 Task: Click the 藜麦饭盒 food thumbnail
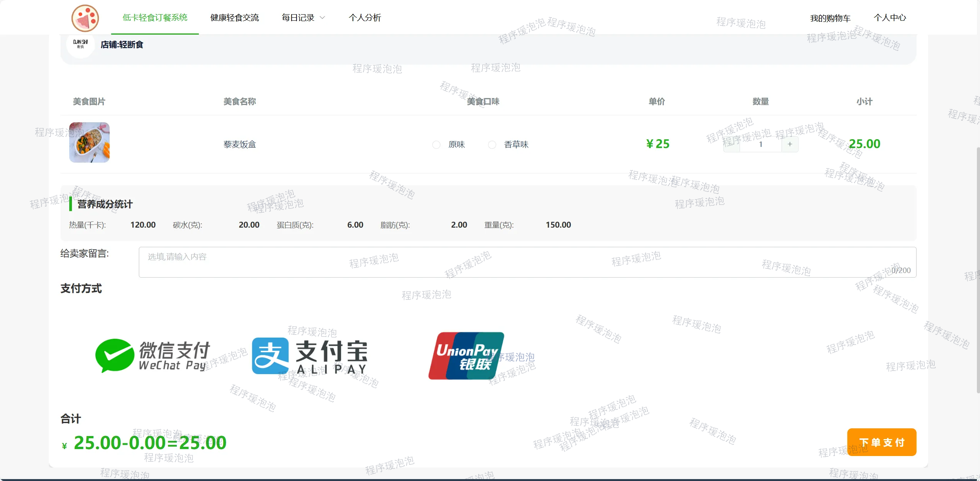89,143
